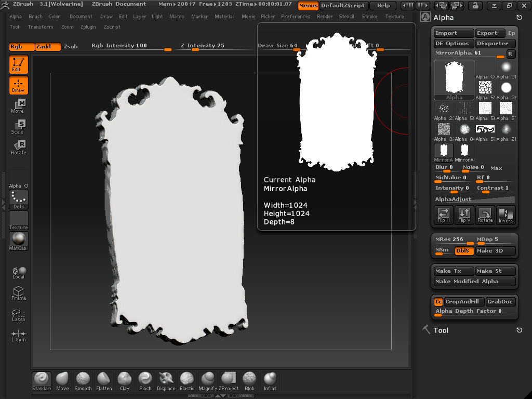Image resolution: width=532 pixels, height=399 pixels.
Task: Click the Flip H alpha button
Action: click(444, 215)
